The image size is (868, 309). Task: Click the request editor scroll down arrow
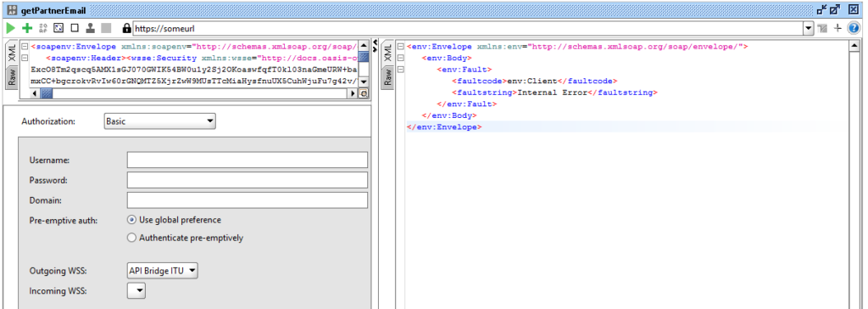coord(364,82)
